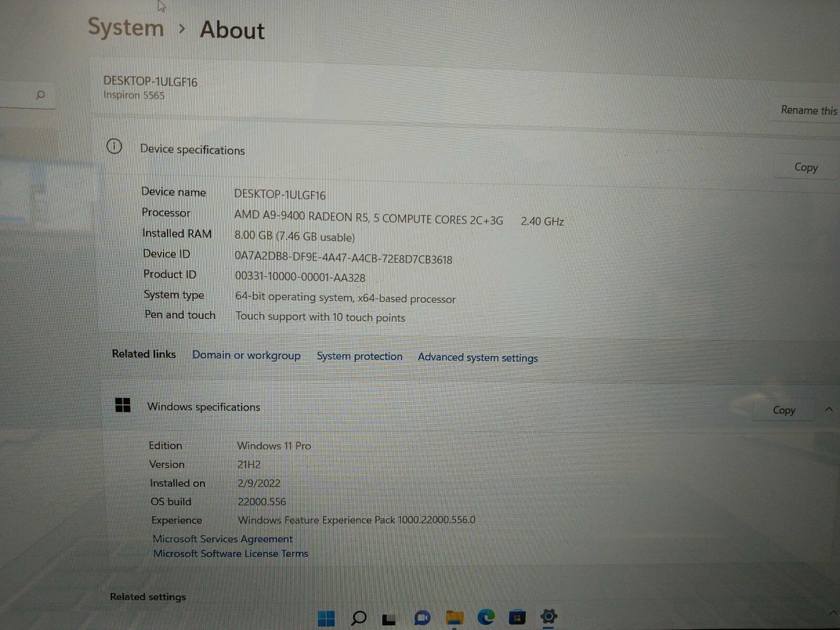Viewport: 840px width, 630px height.
Task: Click the Settings gear taskbar icon
Action: (x=549, y=616)
